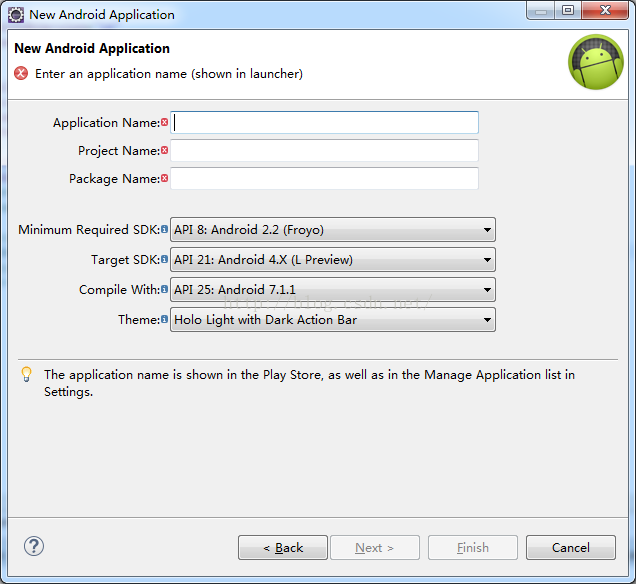This screenshot has width=636, height=584.
Task: Open the Target SDK dropdown
Action: click(x=333, y=260)
